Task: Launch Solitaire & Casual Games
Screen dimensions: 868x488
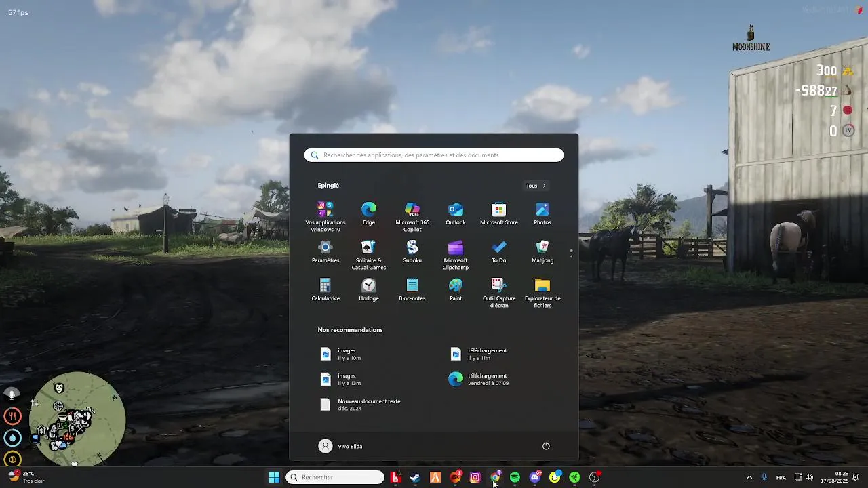Action: (369, 255)
